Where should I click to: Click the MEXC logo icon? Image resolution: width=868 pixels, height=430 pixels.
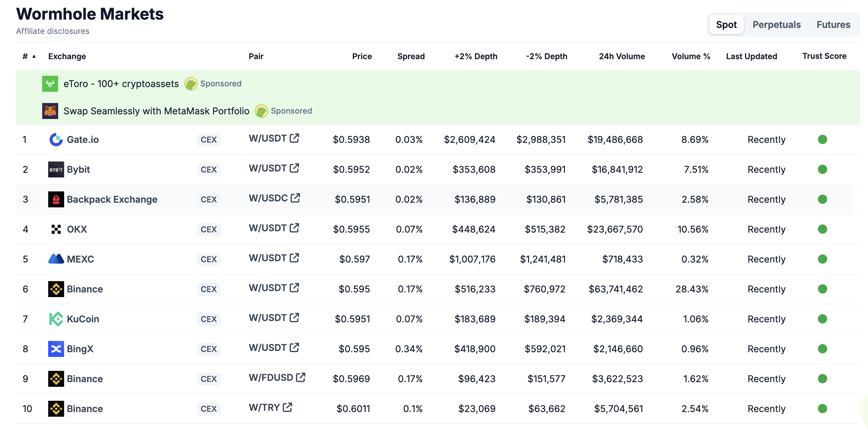pyautogui.click(x=56, y=259)
